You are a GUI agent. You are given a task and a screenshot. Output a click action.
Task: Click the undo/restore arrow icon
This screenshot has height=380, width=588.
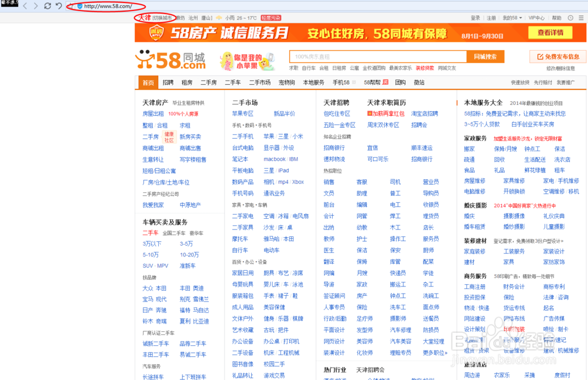58,6
